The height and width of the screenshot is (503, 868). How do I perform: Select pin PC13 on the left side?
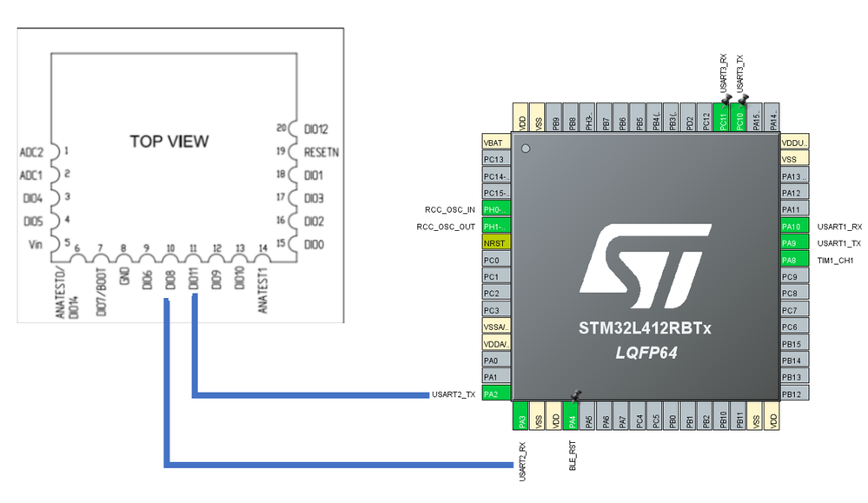click(x=496, y=159)
